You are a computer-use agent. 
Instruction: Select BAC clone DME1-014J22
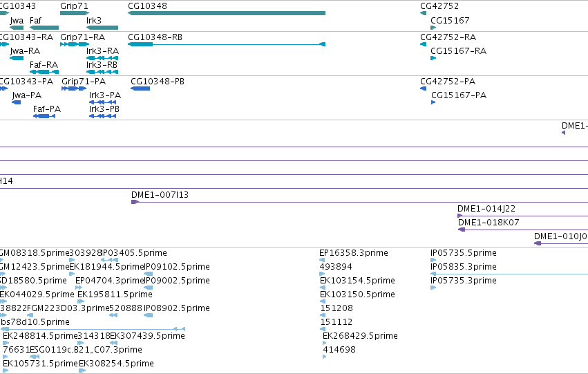(486, 209)
